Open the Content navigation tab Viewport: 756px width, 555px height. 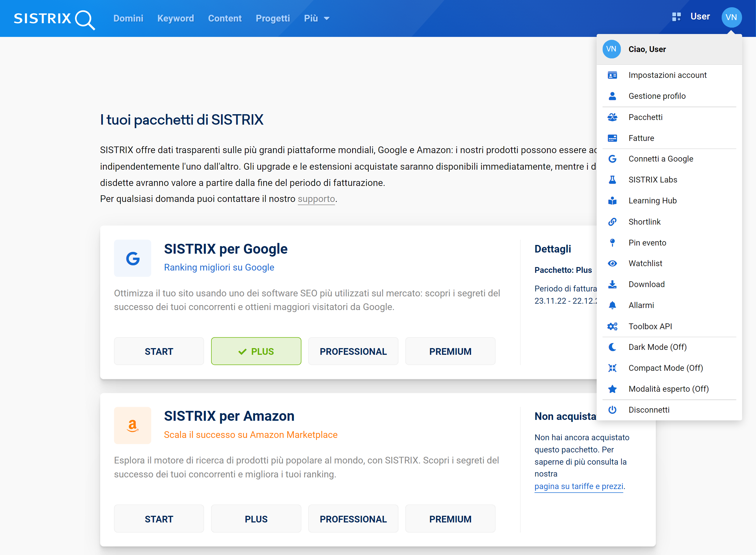[224, 19]
